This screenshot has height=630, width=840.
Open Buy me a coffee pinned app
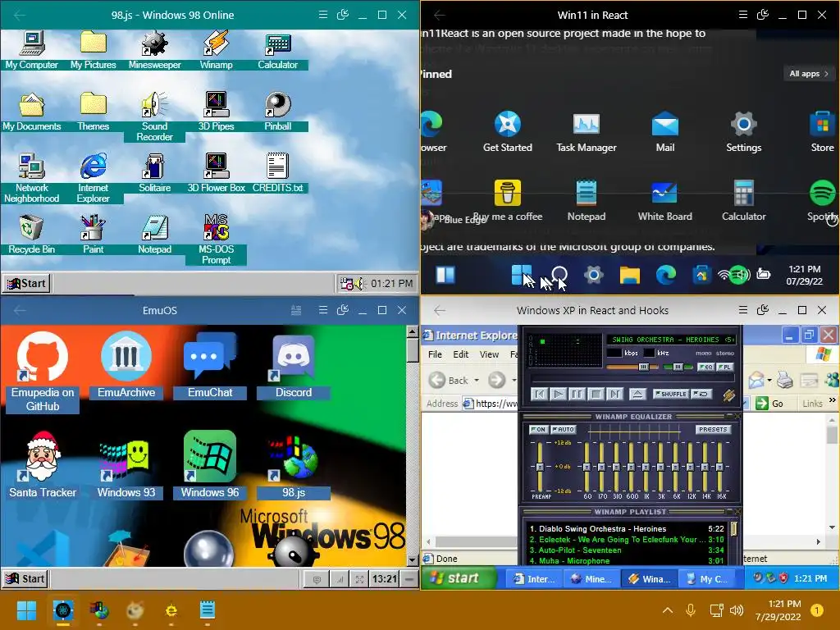[507, 201]
